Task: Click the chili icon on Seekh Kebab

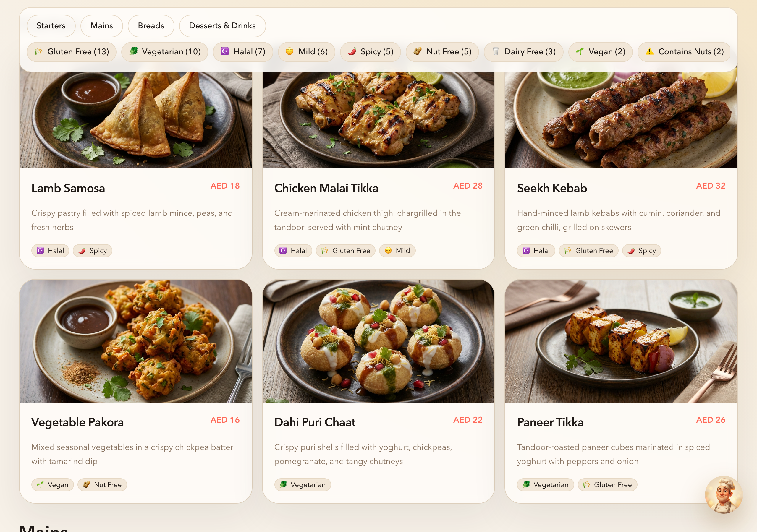Action: (x=631, y=251)
